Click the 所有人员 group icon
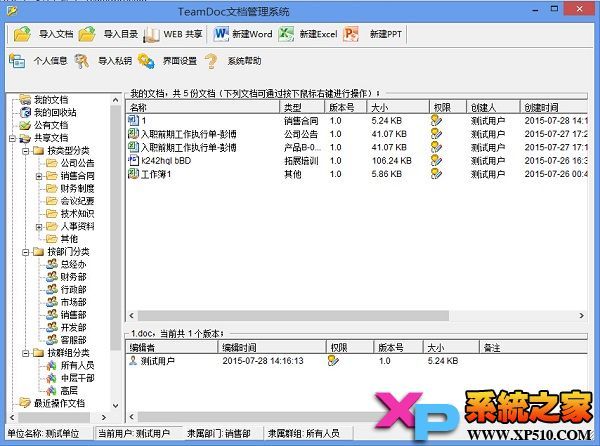Screen dimensions: 600x446 coord(52,365)
